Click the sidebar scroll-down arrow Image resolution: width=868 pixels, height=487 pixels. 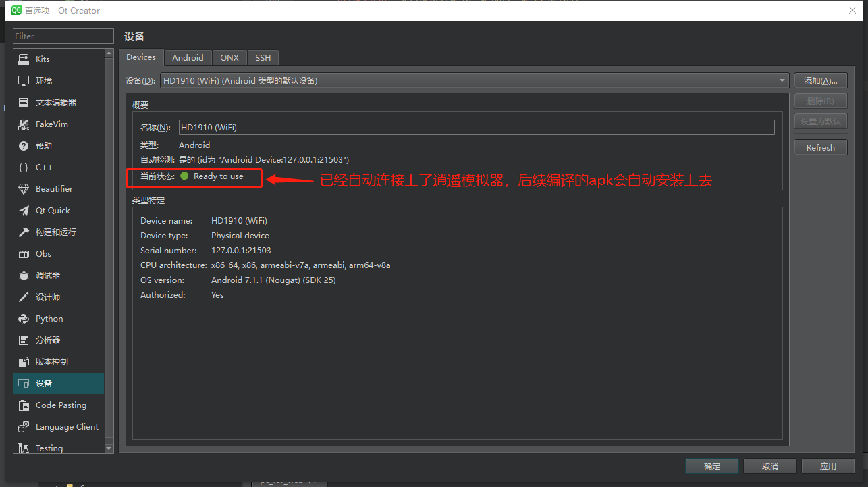coord(109,448)
